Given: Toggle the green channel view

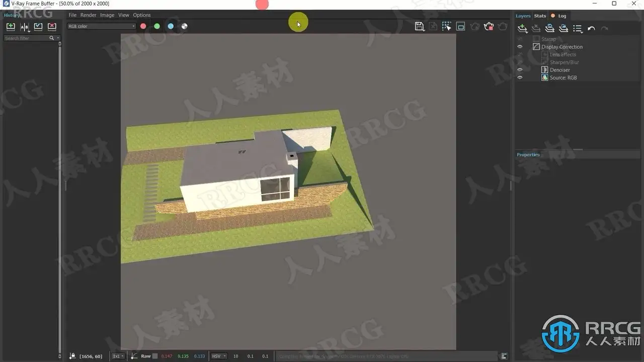Looking at the screenshot, I should pyautogui.click(x=157, y=26).
